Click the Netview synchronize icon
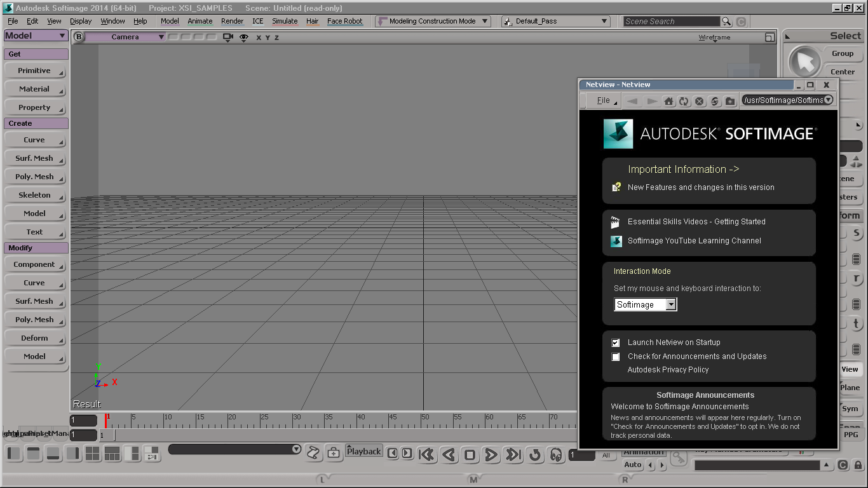 [714, 101]
